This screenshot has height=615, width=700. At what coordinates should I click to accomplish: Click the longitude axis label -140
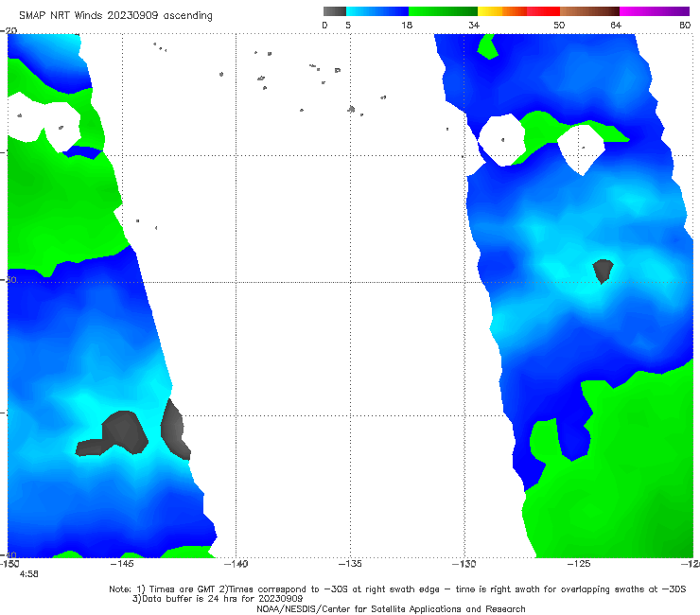[x=236, y=564]
